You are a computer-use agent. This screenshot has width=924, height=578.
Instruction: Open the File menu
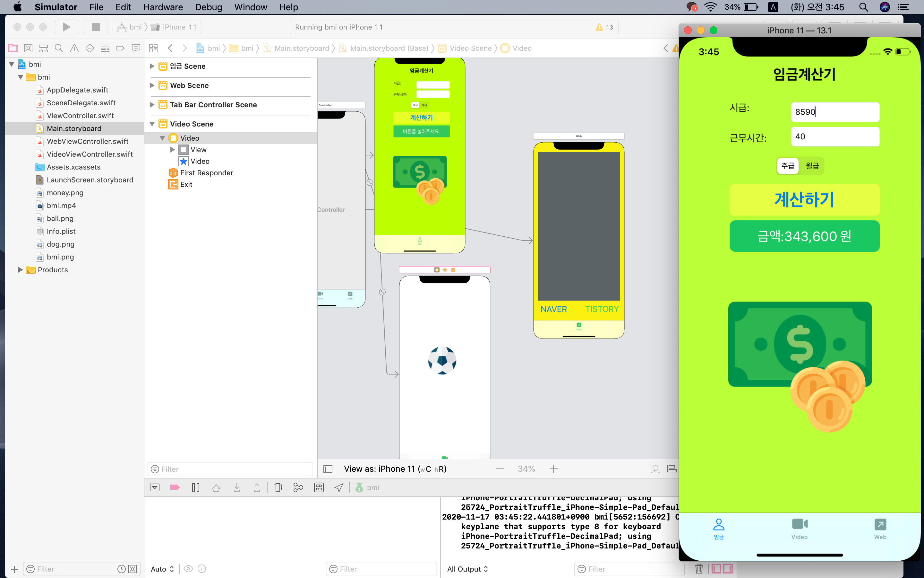pos(96,7)
